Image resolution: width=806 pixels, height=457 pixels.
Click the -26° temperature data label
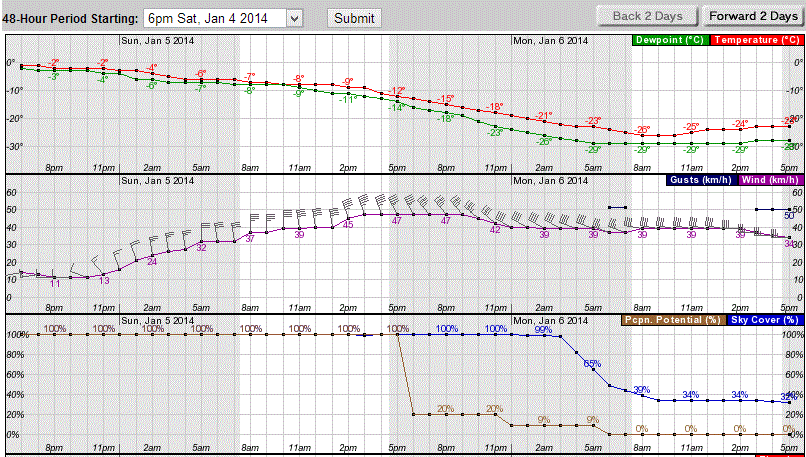point(642,130)
